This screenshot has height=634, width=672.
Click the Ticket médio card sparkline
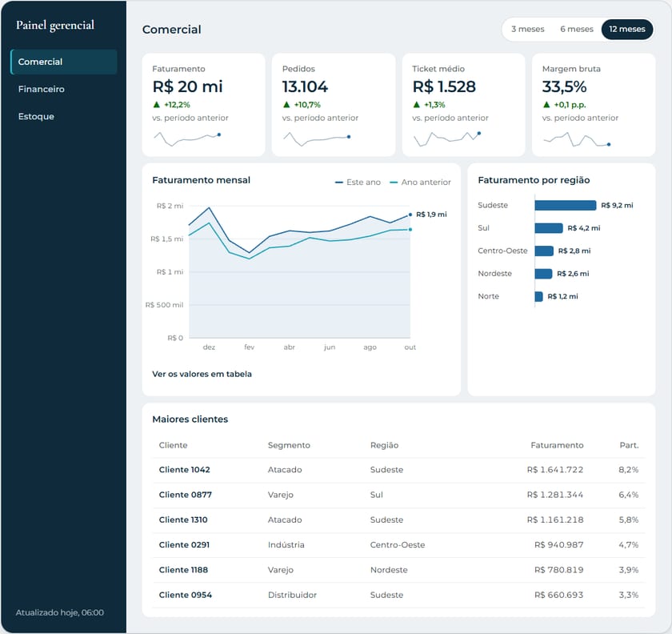(447, 139)
